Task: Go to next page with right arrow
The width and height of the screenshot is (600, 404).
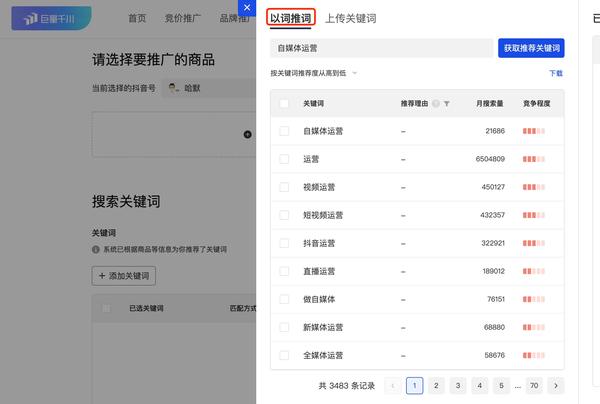Action: (x=556, y=386)
